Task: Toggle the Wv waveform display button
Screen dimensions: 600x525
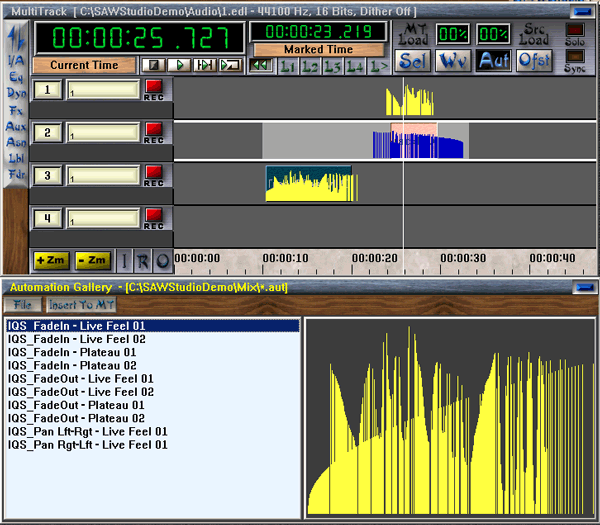Action: click(x=453, y=60)
